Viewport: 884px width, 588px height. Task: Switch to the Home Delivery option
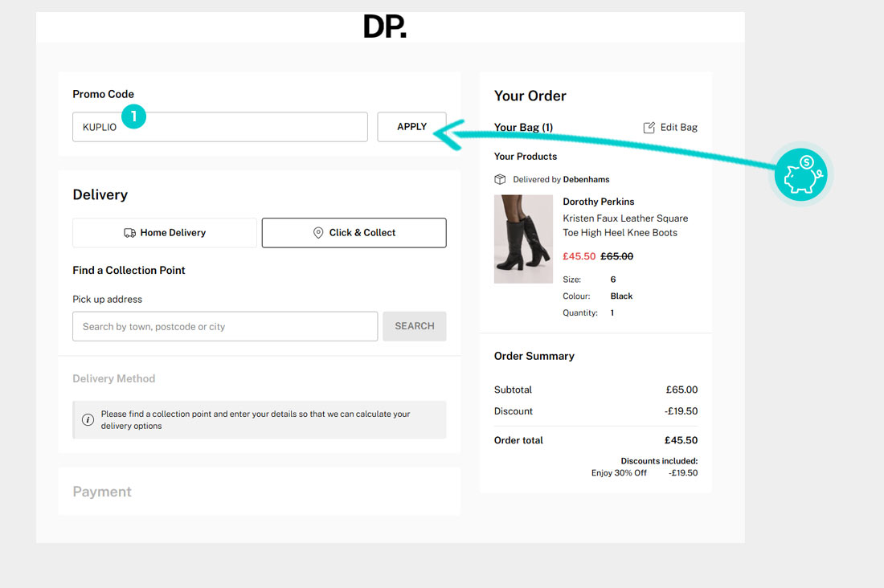pyautogui.click(x=164, y=232)
